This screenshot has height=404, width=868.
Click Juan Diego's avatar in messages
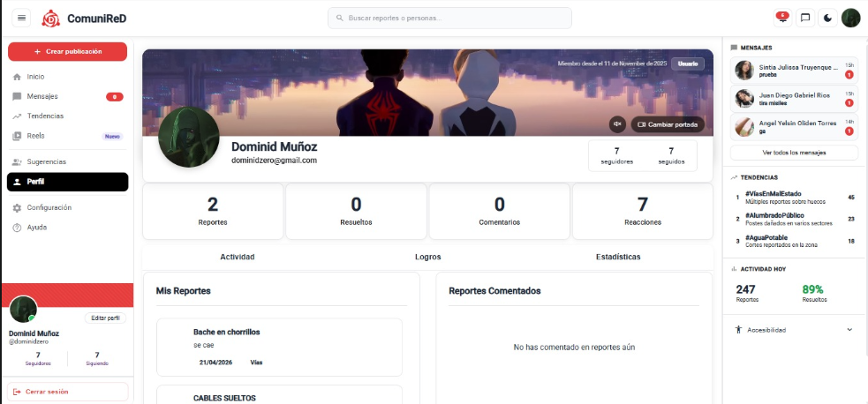coord(744,99)
